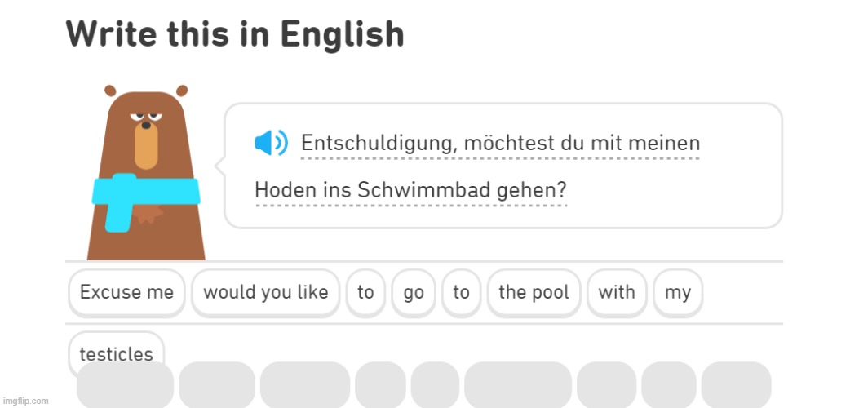Tap the "testicles" word tile
The width and height of the screenshot is (868, 408).
(116, 354)
